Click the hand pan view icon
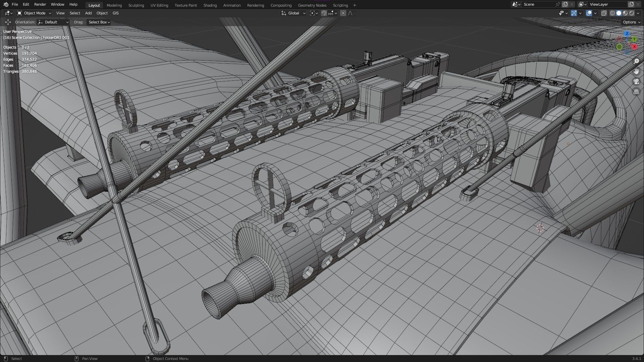 pos(636,71)
